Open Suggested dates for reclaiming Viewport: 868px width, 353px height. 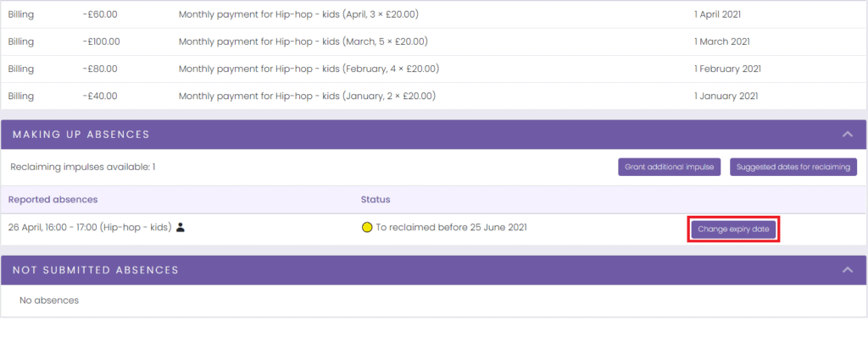[x=793, y=167]
